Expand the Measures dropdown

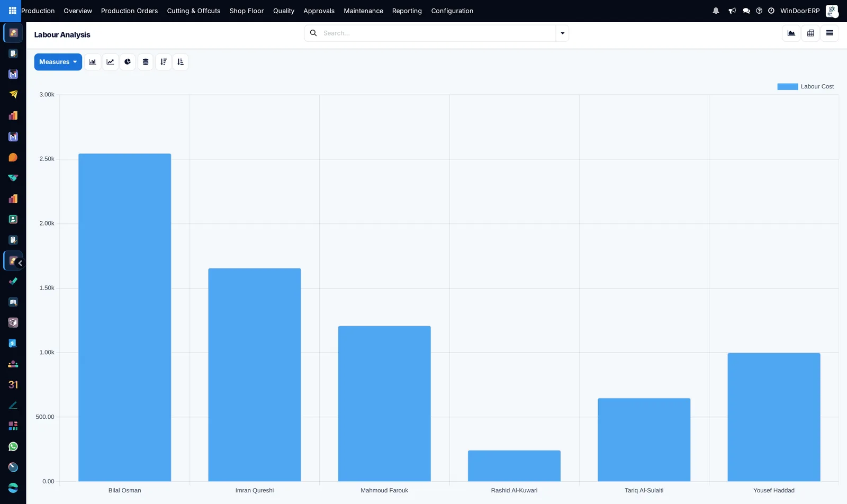(58, 62)
